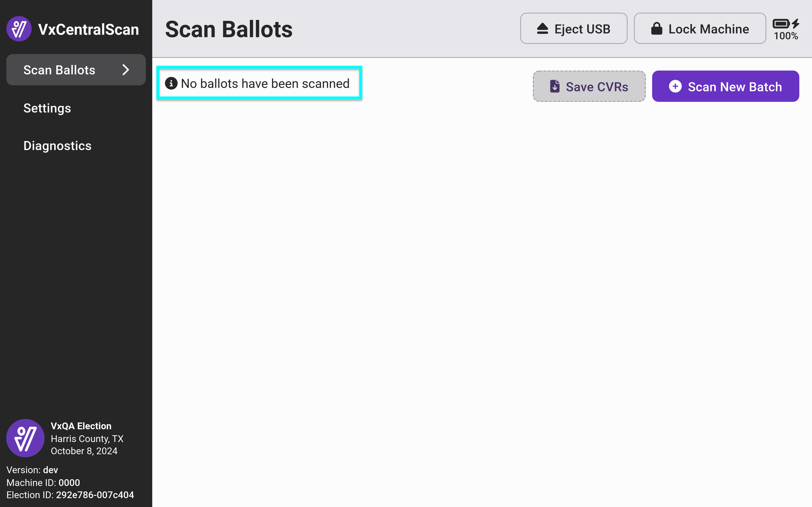The image size is (812, 507).
Task: Expand the Scan Ballots chevron arrow
Action: point(126,70)
